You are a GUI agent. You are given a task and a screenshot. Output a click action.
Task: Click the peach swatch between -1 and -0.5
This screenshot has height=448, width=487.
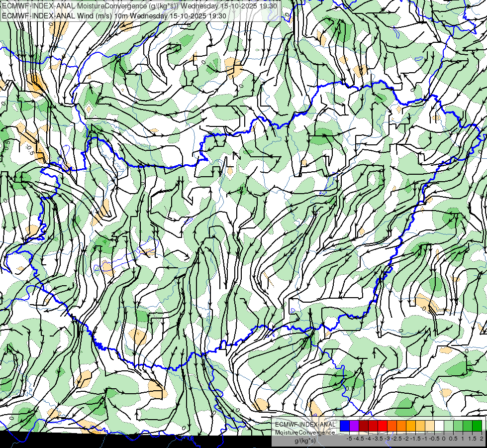[430, 426]
